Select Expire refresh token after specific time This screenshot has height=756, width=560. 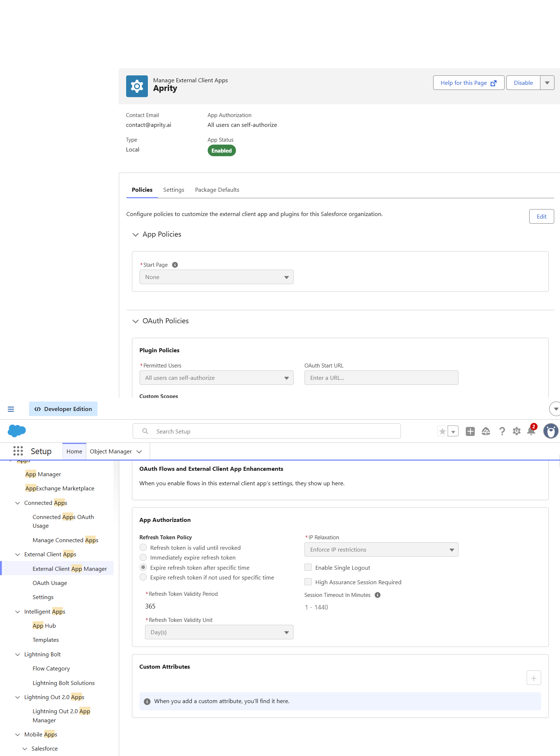143,567
